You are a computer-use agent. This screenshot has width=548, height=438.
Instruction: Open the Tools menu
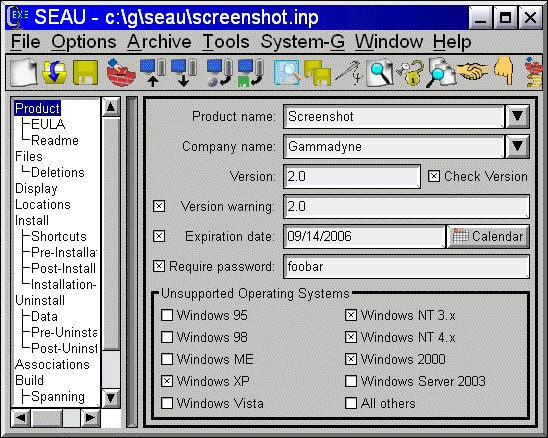click(226, 42)
